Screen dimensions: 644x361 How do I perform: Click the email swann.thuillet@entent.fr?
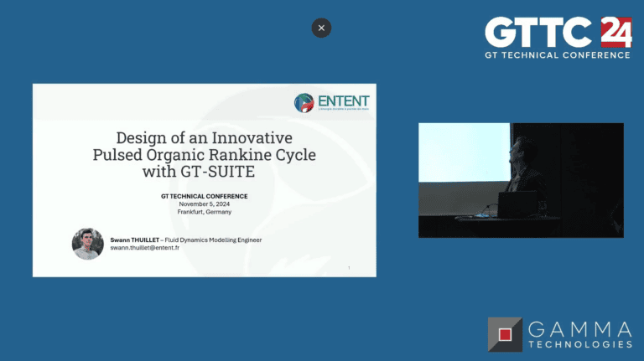[x=144, y=248]
